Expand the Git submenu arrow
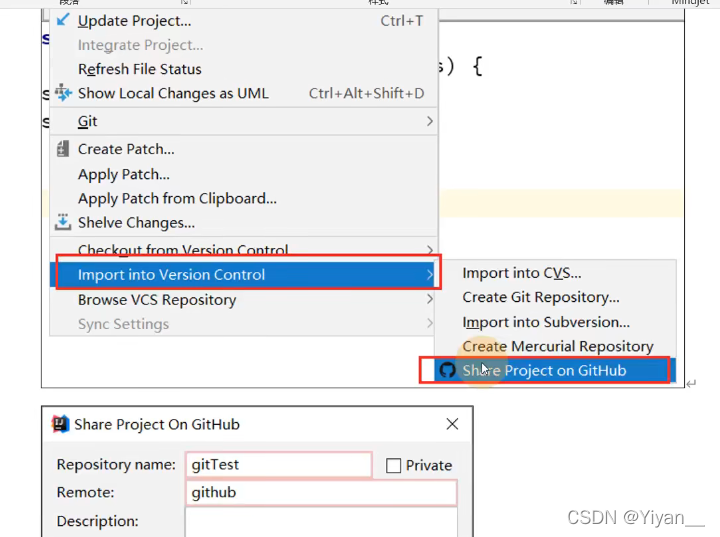The height and width of the screenshot is (537, 720). 429,121
